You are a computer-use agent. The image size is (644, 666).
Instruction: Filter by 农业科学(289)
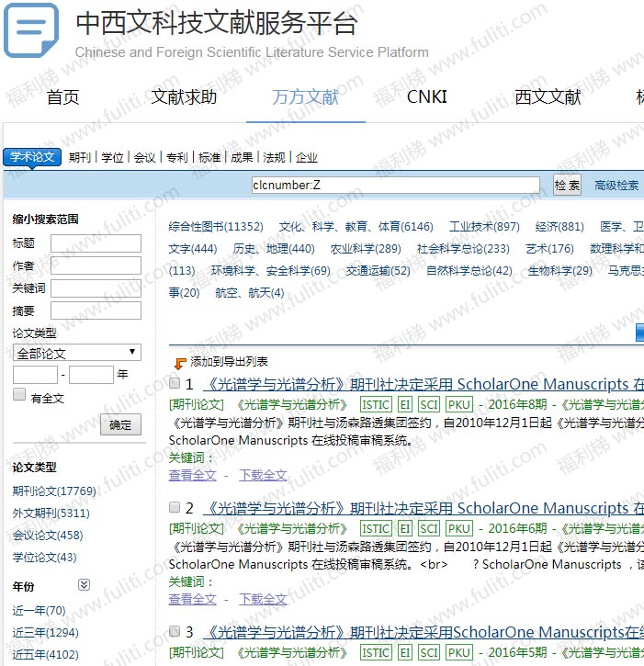pos(366,249)
